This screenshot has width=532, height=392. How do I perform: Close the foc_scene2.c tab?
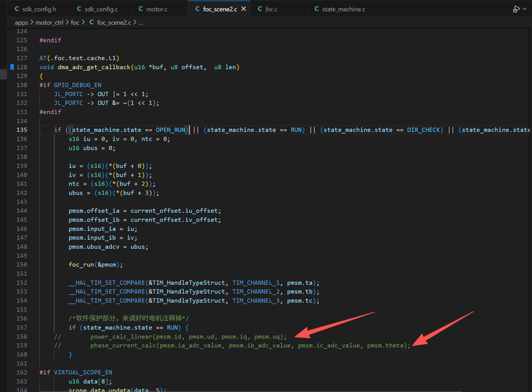point(244,9)
